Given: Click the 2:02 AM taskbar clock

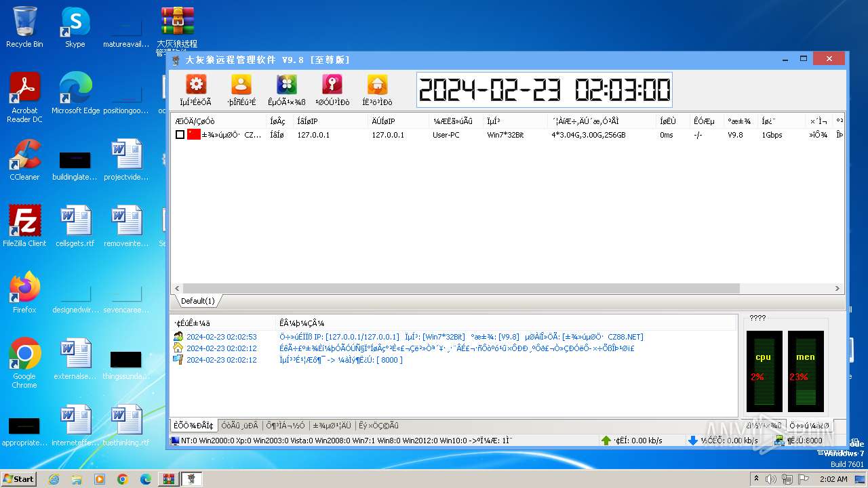Looking at the screenshot, I should pos(833,479).
